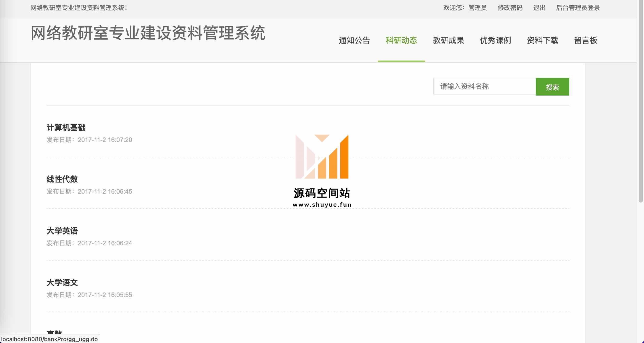
Task: Click the date 2017-11-2 16:06:24
Action: point(105,243)
